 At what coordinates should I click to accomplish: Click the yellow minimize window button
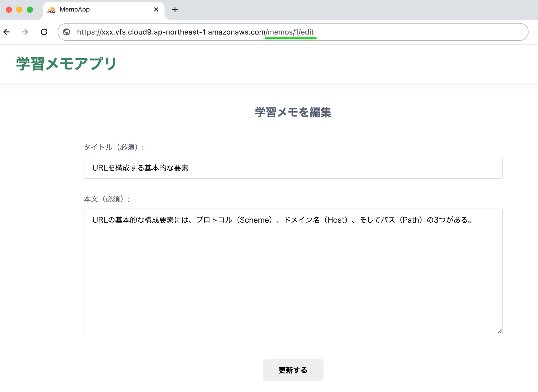(x=19, y=10)
